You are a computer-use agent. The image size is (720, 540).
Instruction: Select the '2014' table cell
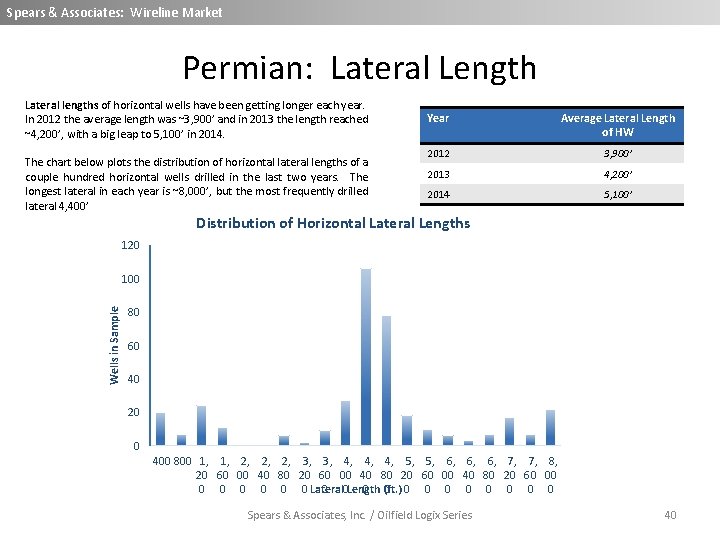coord(439,195)
